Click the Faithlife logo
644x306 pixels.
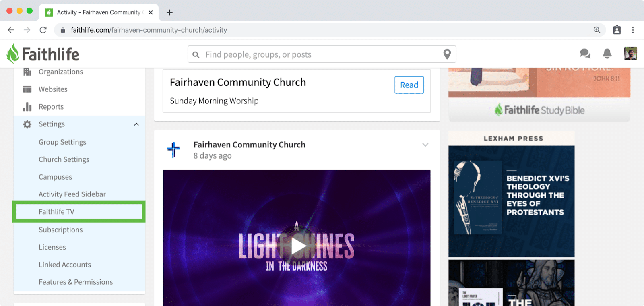pyautogui.click(x=43, y=54)
